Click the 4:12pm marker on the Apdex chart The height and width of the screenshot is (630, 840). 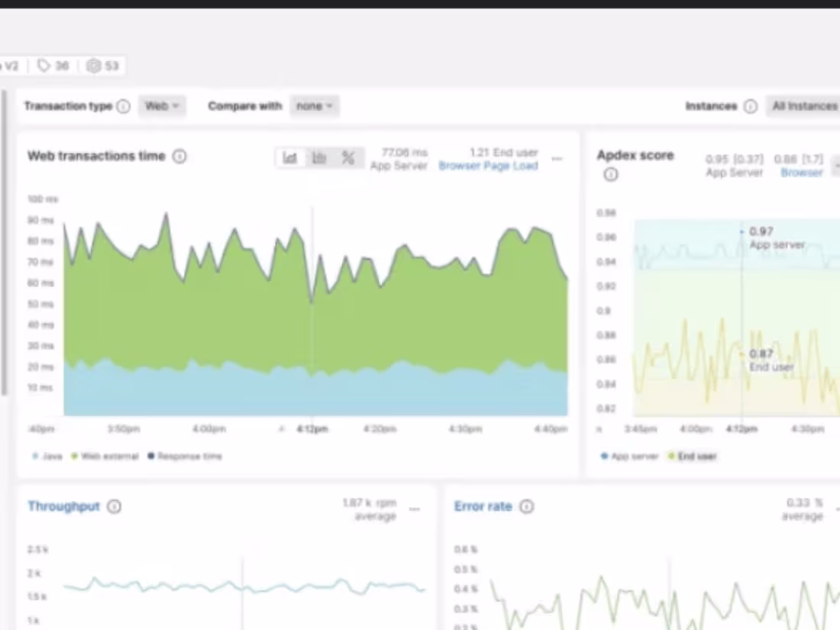point(740,428)
